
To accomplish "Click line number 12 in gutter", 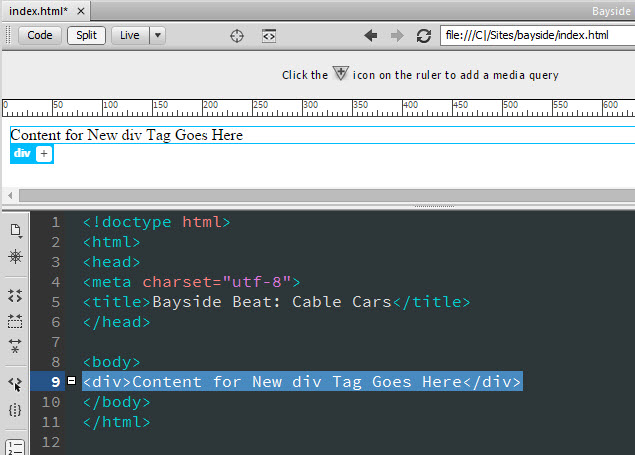I will tap(51, 442).
